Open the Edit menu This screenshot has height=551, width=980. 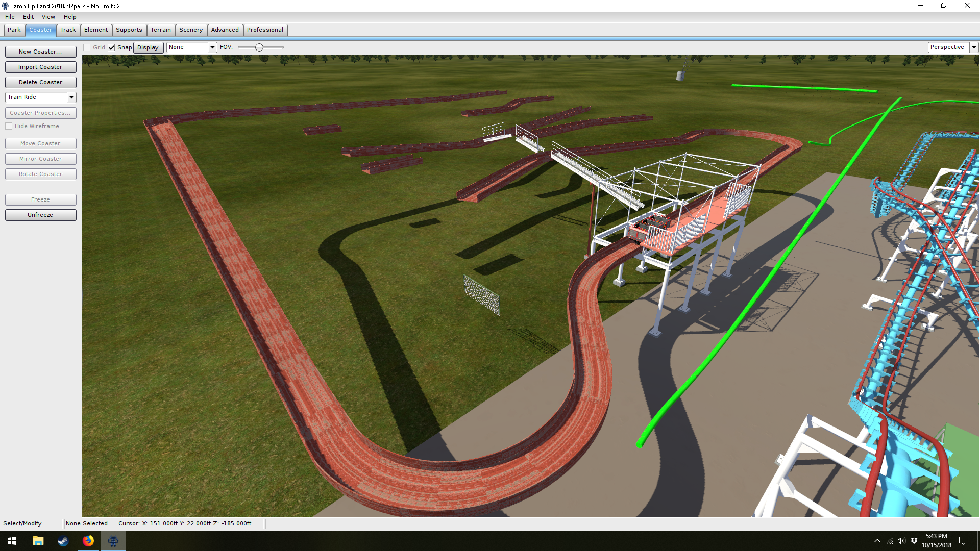28,17
